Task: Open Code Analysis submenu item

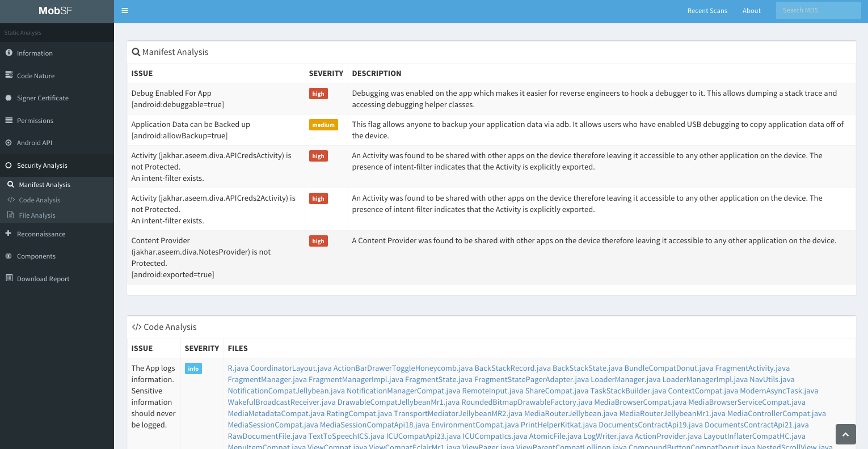Action: coord(39,200)
